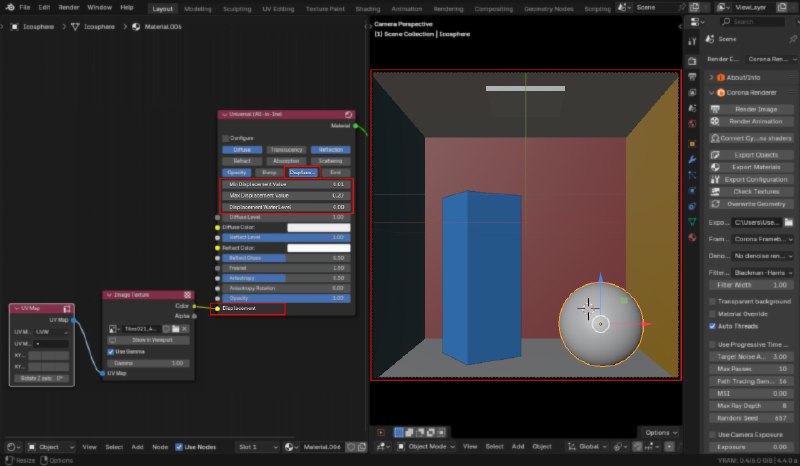Click the Overwrite Geometry button
This screenshot has width=800, height=466.
[751, 204]
